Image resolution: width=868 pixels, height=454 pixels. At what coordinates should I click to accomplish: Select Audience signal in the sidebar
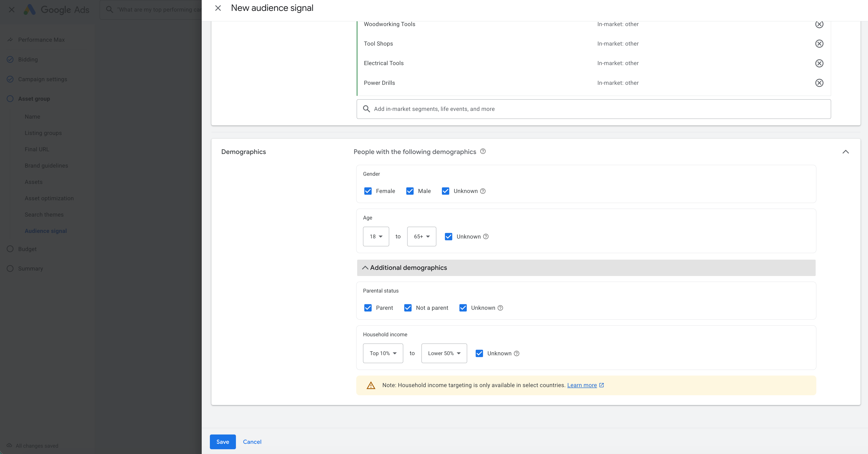[46, 231]
